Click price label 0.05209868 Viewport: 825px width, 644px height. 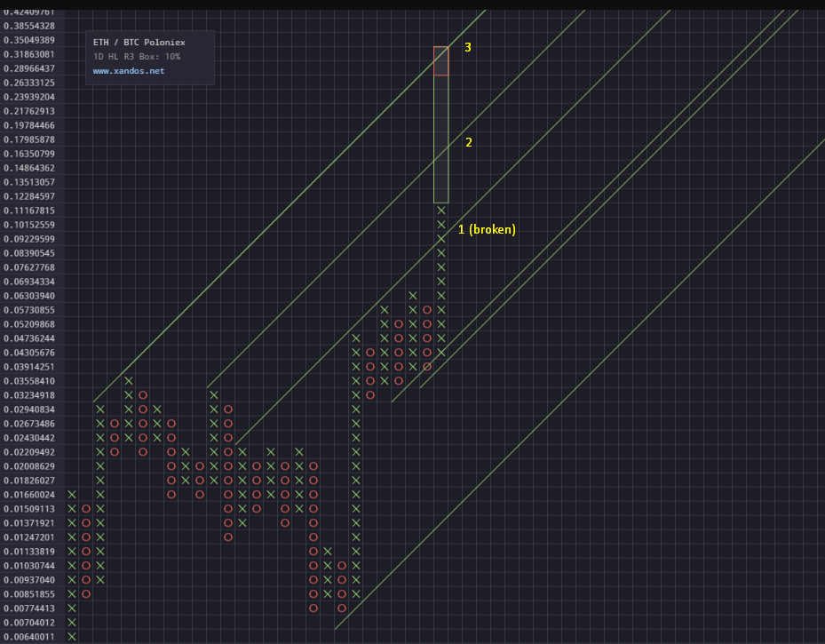click(x=29, y=324)
